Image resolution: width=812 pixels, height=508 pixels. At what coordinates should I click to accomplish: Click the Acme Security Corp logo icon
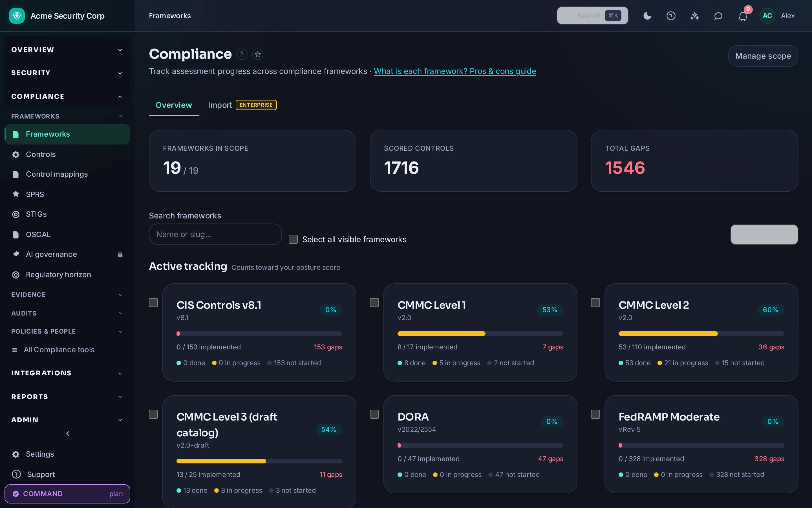coord(17,16)
